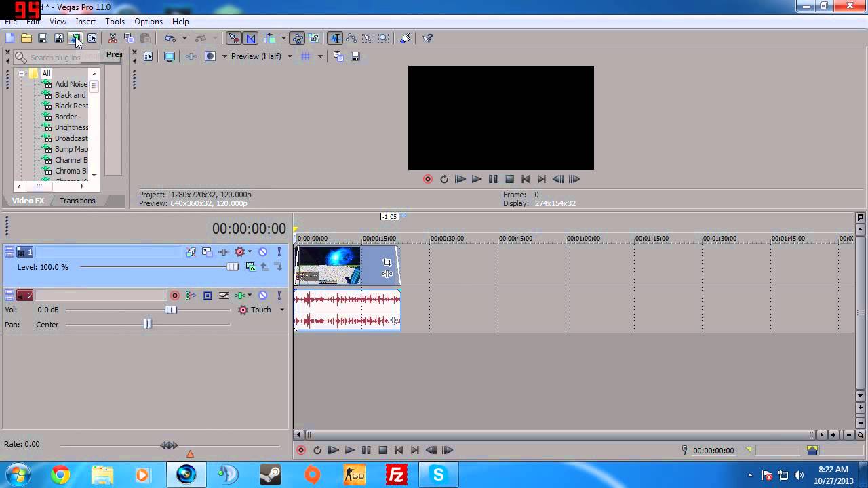Open the Tools menu

115,22
